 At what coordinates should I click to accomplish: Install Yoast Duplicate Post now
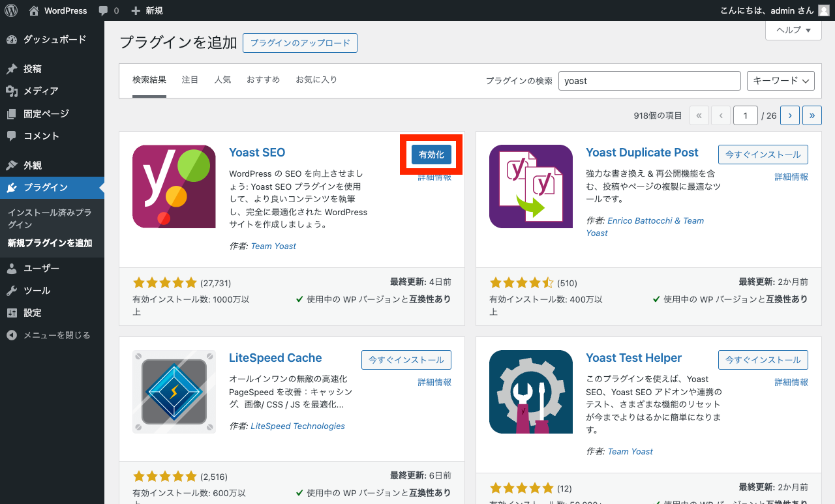click(x=763, y=155)
